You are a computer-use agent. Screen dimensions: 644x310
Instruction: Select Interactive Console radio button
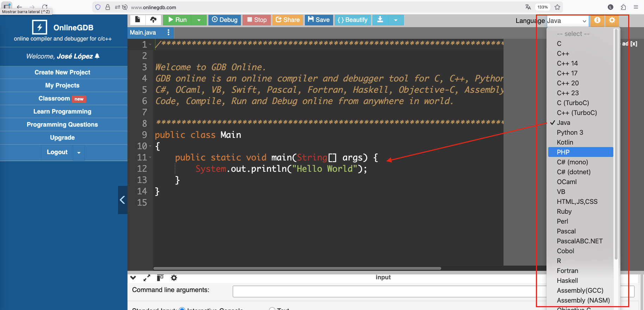pos(182,309)
